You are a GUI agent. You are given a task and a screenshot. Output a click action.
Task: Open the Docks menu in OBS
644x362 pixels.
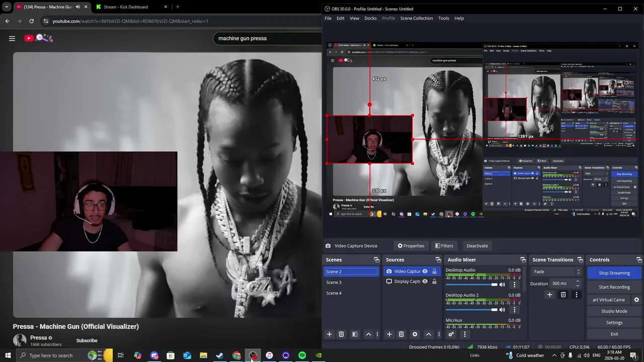click(370, 18)
